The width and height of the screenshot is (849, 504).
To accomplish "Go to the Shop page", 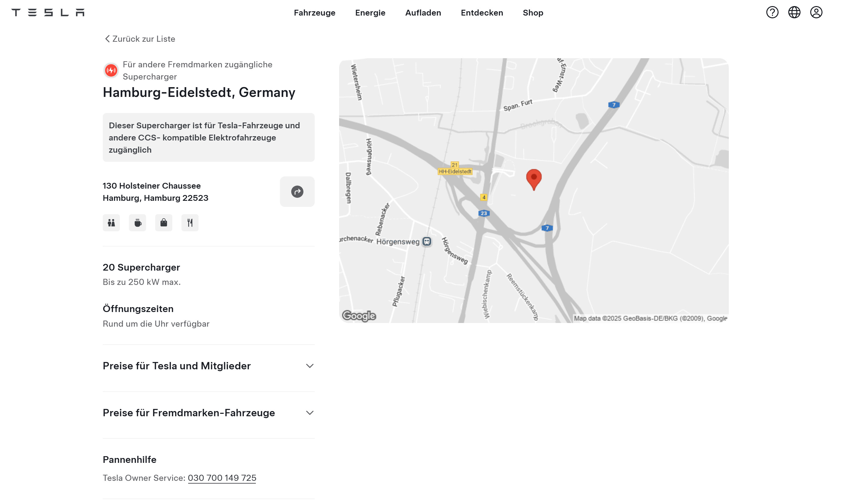I will tap(532, 13).
